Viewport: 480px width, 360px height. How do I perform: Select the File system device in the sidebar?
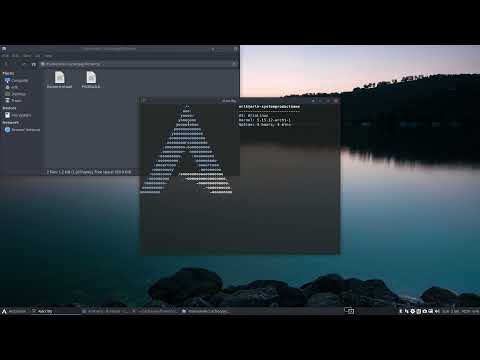click(18, 115)
